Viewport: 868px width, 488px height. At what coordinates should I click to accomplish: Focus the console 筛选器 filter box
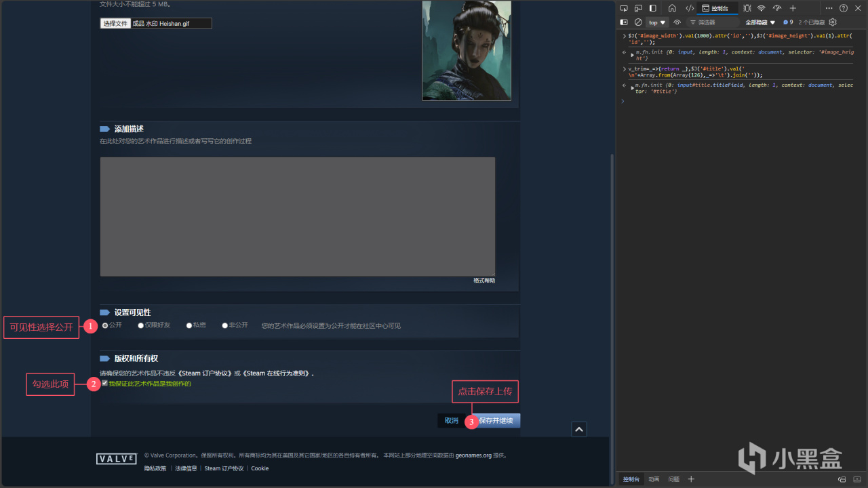point(712,22)
